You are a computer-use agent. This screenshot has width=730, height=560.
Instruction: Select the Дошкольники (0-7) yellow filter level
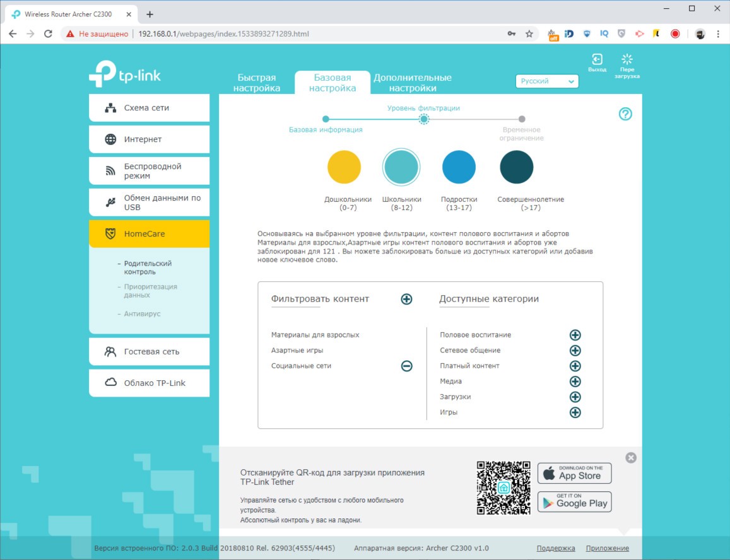(x=344, y=167)
